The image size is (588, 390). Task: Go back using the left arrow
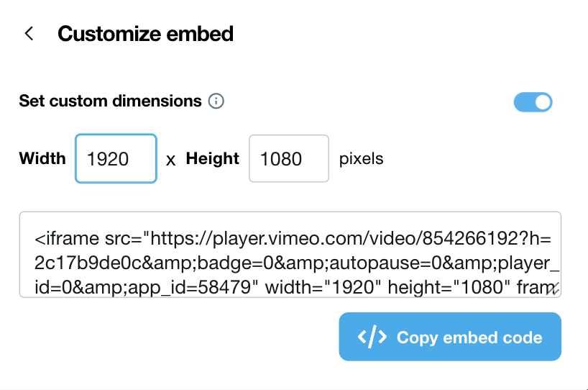tap(29, 34)
